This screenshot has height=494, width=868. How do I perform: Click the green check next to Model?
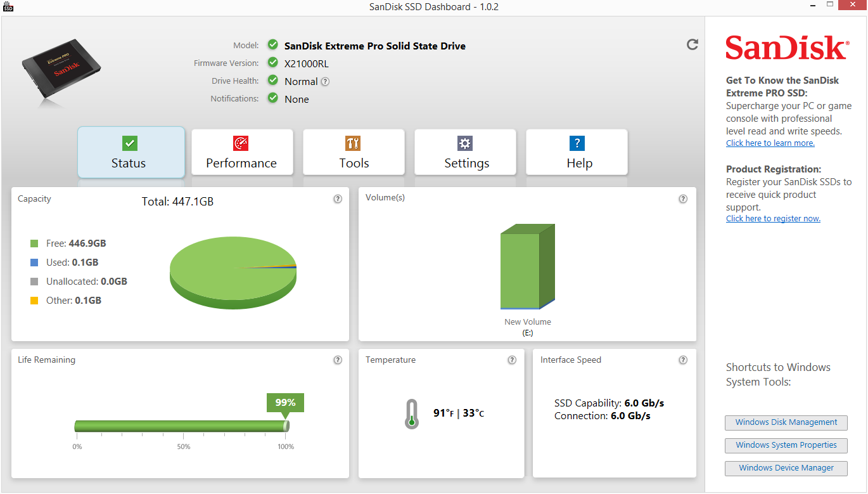pyautogui.click(x=273, y=44)
